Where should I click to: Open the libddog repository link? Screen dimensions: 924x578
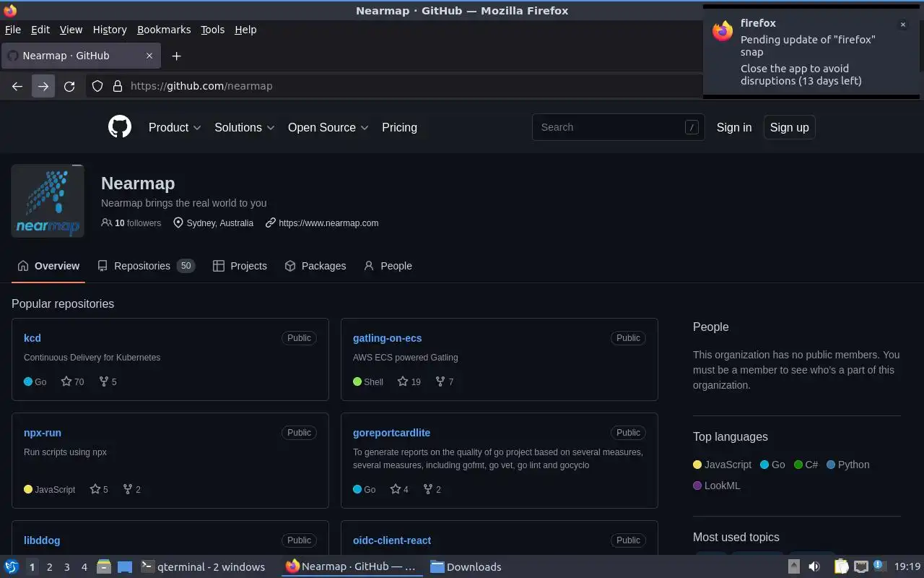tap(42, 540)
